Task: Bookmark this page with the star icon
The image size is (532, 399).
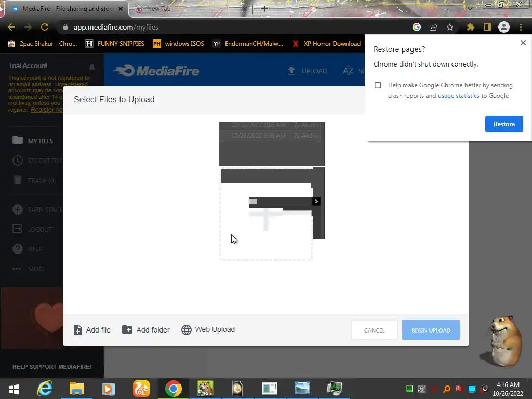Action: pyautogui.click(x=450, y=27)
